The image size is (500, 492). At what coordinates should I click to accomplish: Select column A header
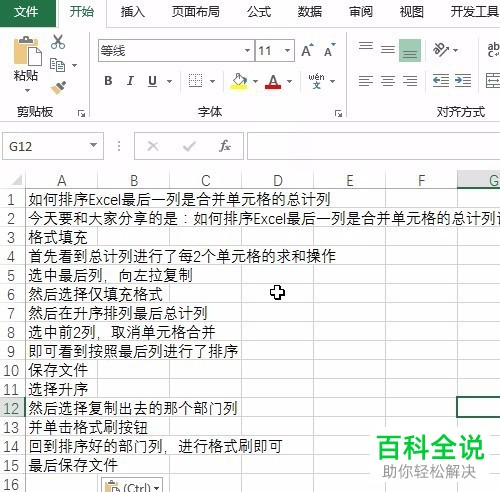point(61,180)
